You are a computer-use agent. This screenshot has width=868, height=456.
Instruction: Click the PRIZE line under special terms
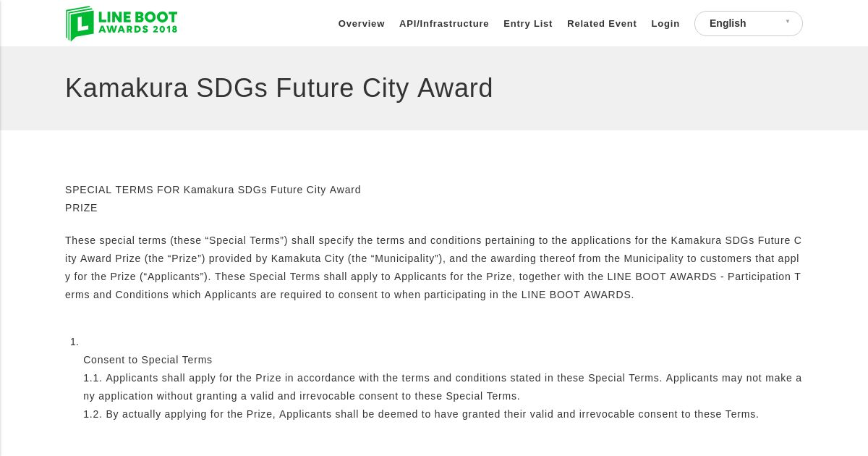tap(81, 208)
